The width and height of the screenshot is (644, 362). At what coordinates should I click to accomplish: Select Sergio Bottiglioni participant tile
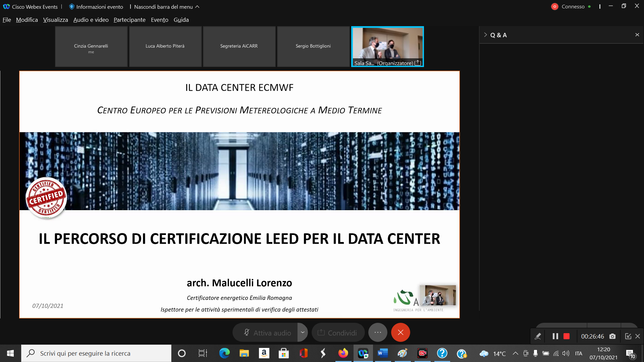(313, 47)
